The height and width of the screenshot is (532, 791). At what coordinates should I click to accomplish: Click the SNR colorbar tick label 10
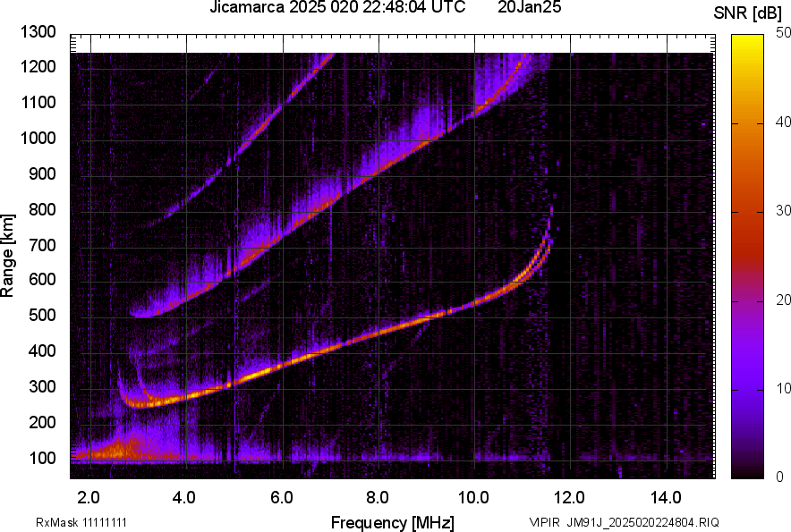(783, 388)
